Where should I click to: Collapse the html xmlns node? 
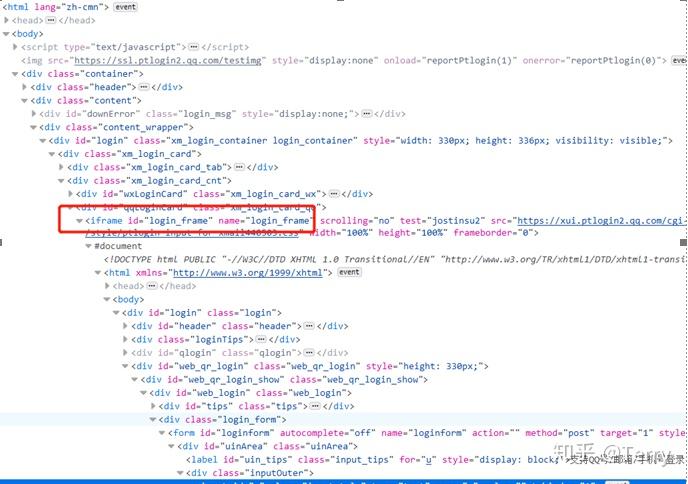[x=98, y=273]
